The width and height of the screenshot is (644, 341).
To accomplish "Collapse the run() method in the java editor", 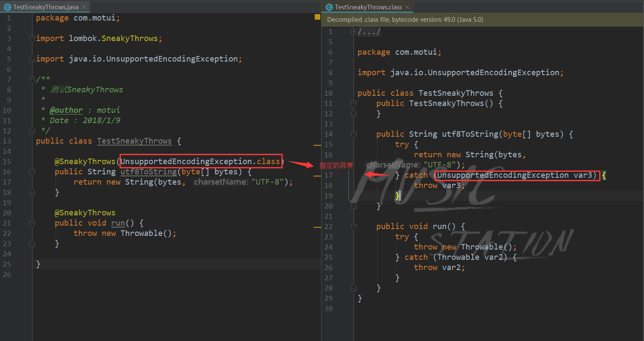I will pos(32,223).
